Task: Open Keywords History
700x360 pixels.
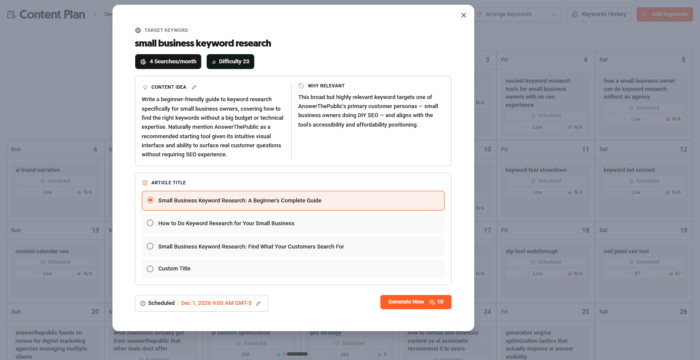Action: (599, 14)
